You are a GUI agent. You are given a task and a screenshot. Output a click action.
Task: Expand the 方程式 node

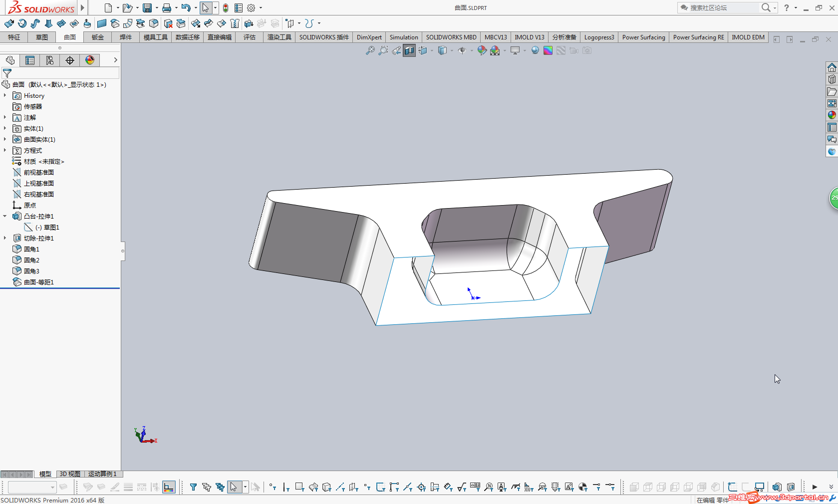point(5,150)
